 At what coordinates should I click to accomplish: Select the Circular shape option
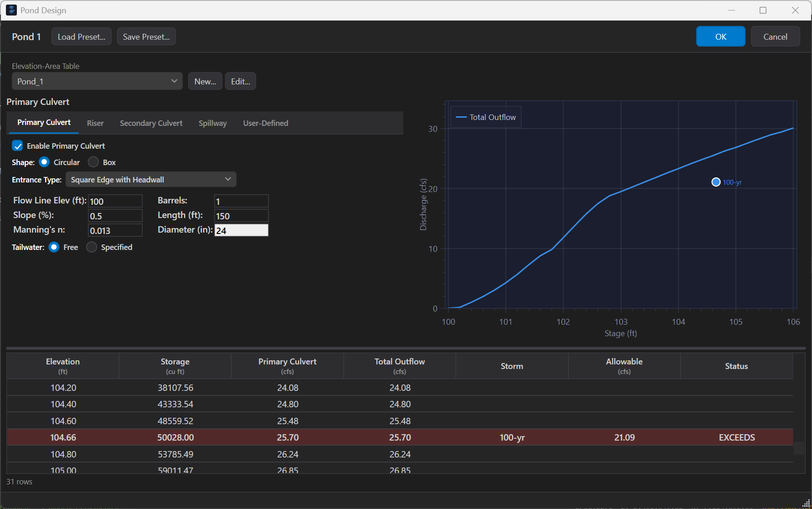coord(45,162)
